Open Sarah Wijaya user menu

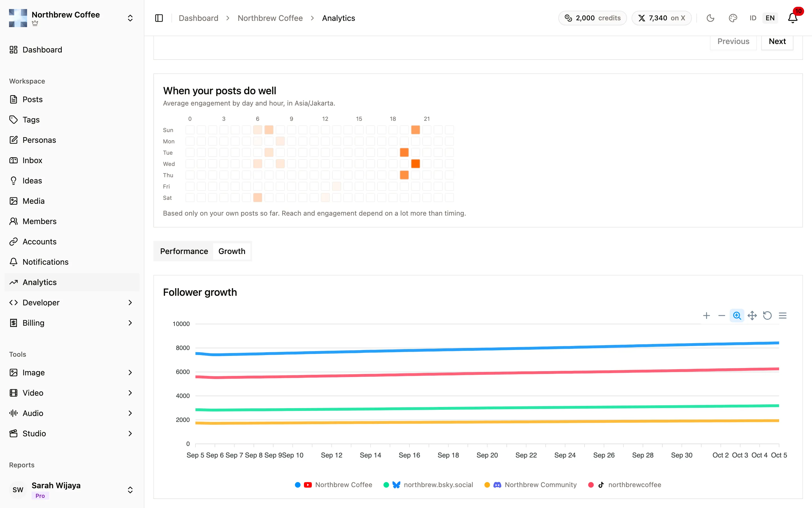pyautogui.click(x=72, y=490)
